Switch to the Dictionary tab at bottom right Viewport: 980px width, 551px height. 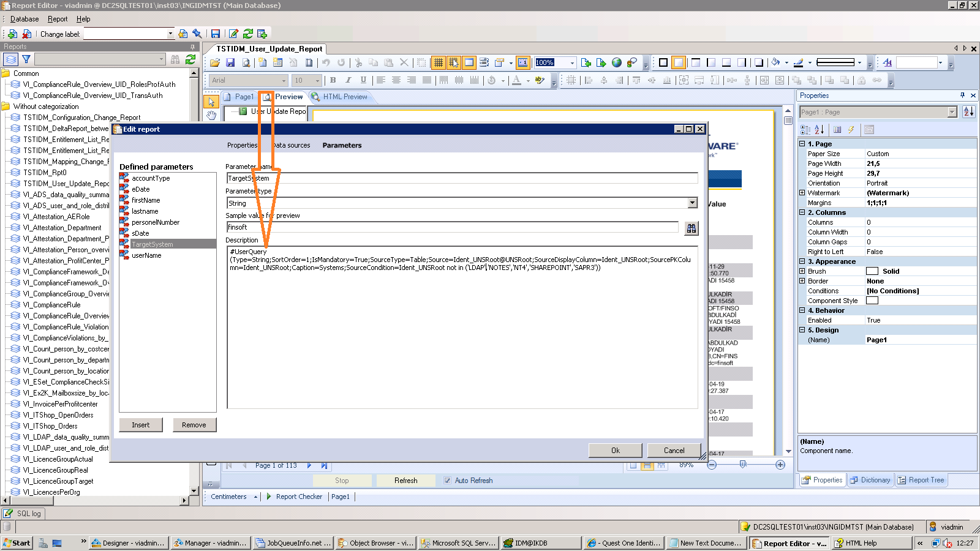tap(870, 480)
